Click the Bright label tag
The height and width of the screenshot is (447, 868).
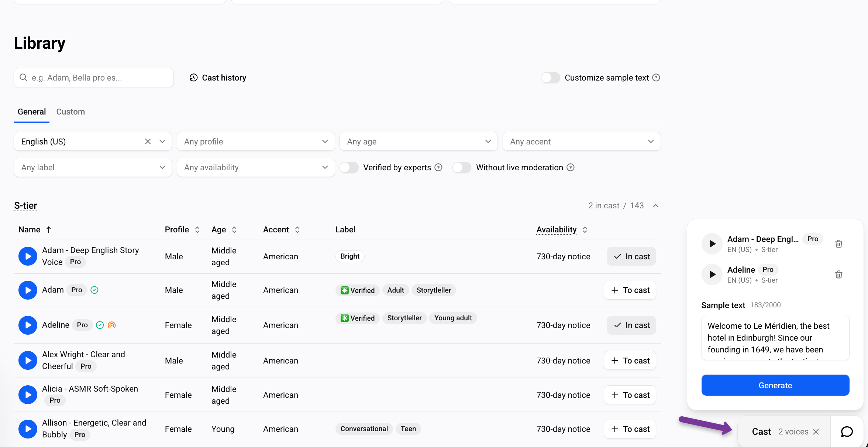350,256
